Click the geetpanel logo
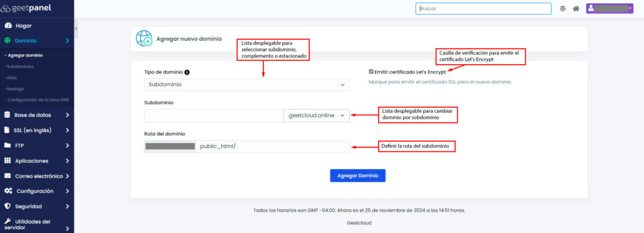 26,8
